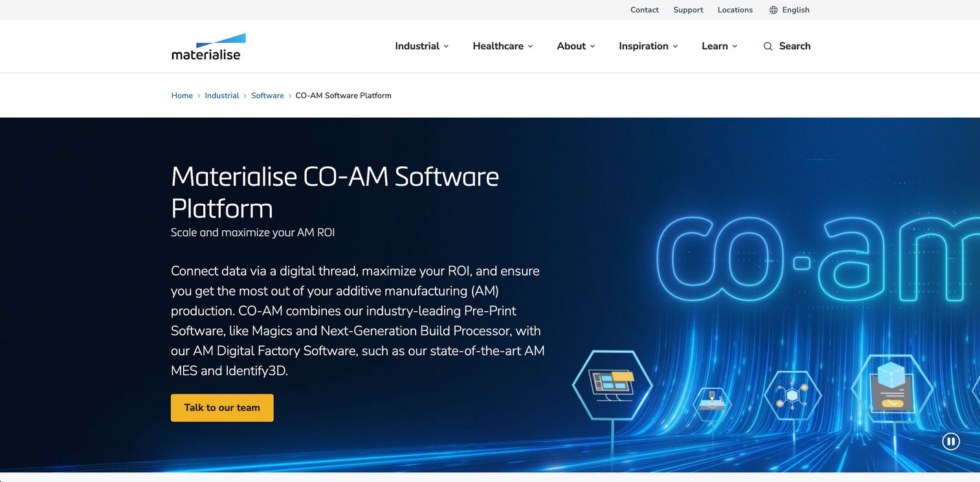Click the search magnifier icon

click(x=768, y=47)
